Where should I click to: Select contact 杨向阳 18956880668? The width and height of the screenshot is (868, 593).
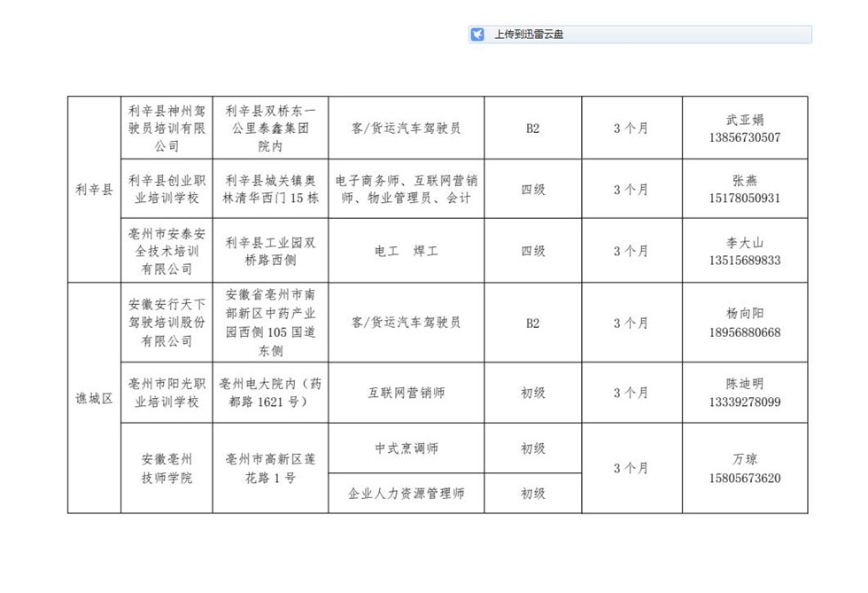point(744,323)
